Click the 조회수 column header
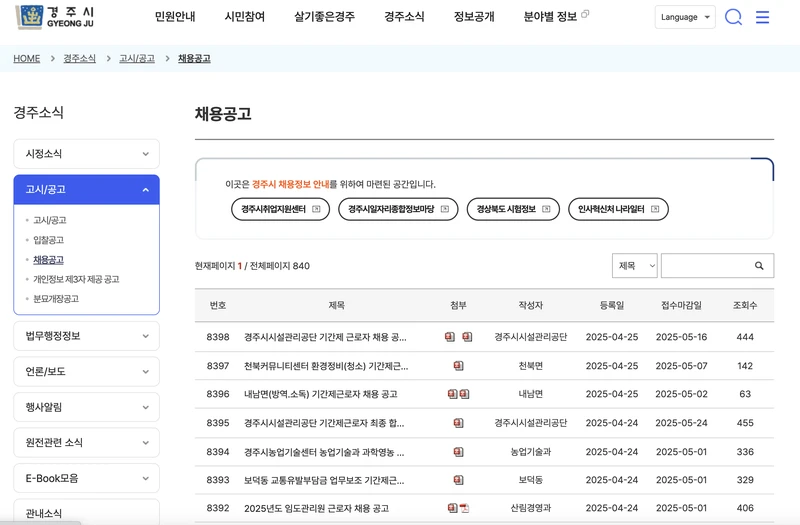 (745, 305)
